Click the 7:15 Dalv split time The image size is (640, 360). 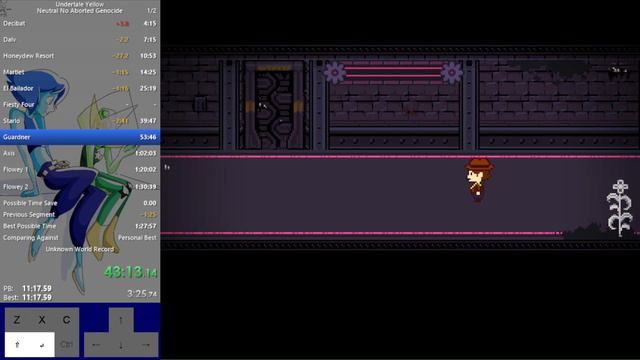pos(150,40)
